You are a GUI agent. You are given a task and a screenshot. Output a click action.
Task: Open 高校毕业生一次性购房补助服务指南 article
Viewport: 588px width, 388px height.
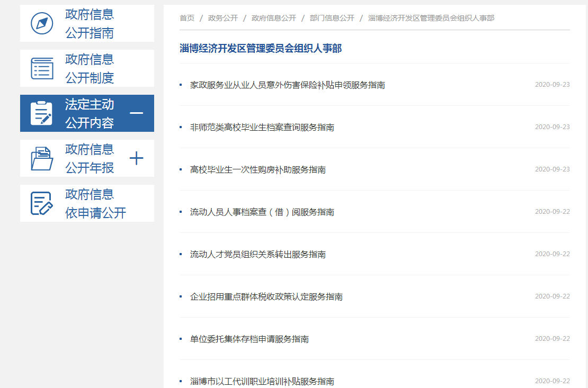(257, 169)
